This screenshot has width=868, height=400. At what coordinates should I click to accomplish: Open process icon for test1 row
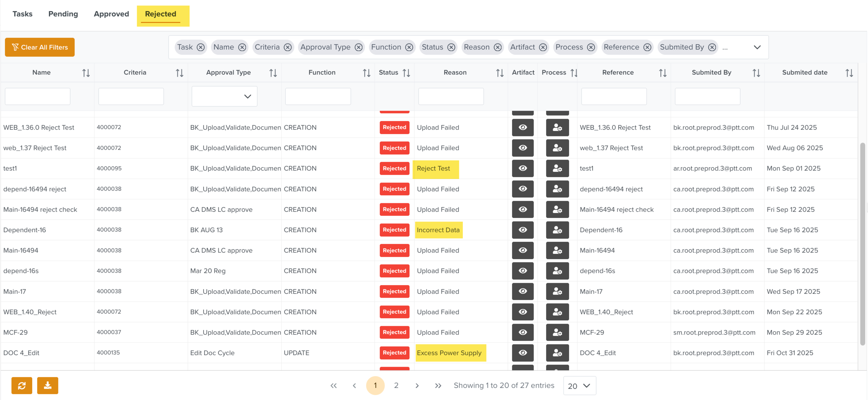click(x=557, y=169)
